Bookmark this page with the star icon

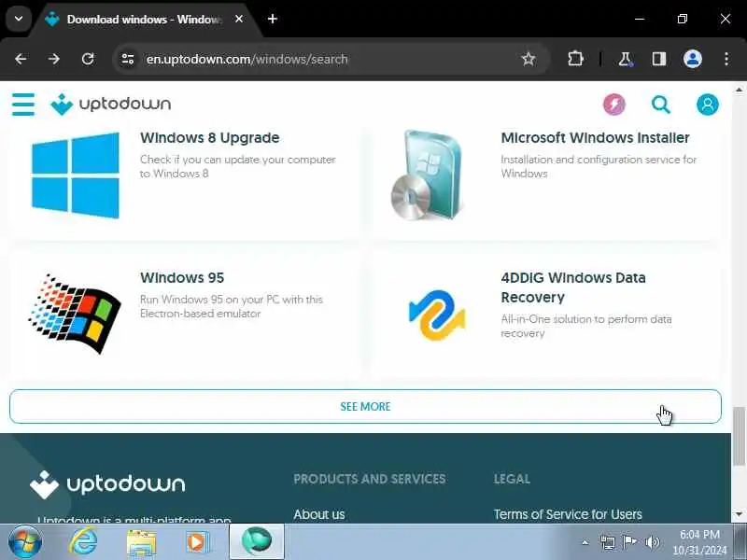point(529,59)
